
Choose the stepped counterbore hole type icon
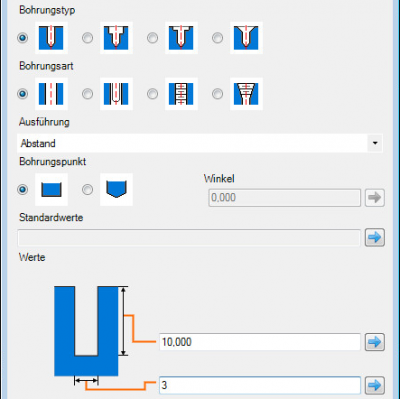(116, 38)
